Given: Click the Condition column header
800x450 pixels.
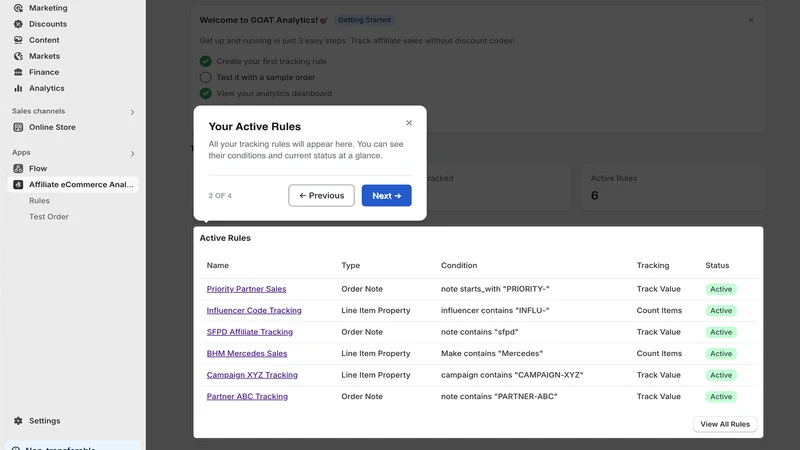Looking at the screenshot, I should (x=459, y=265).
